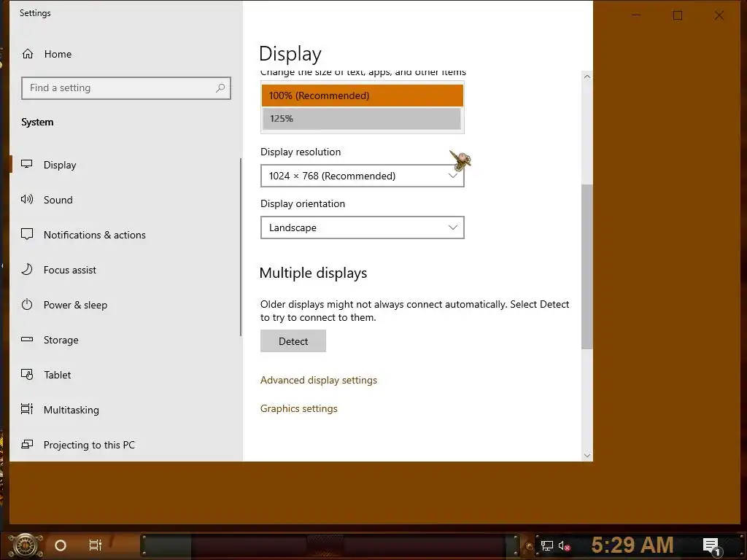This screenshot has height=560, width=747.
Task: Click the Display resolution label
Action: pos(301,152)
